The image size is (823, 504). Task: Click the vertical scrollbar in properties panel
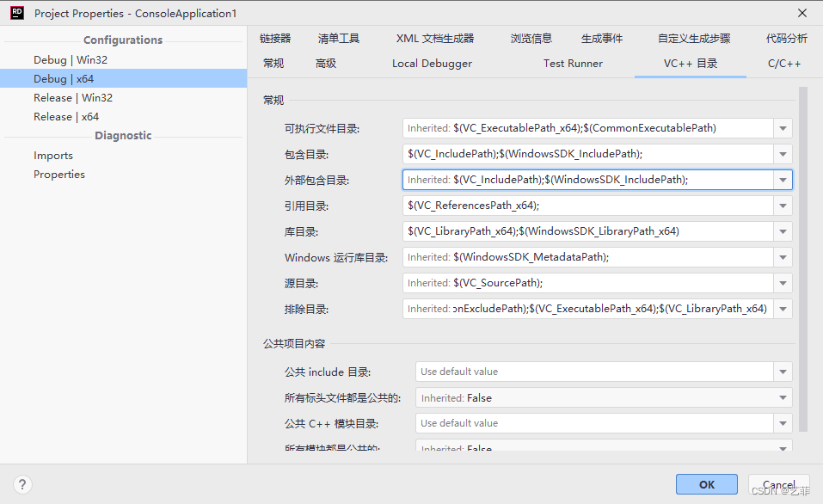point(803,258)
